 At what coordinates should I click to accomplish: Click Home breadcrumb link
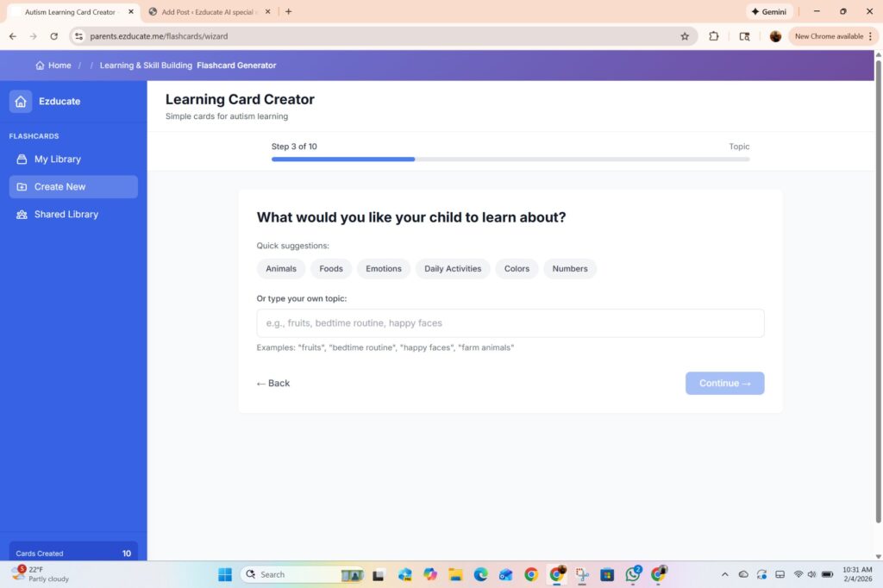point(53,66)
